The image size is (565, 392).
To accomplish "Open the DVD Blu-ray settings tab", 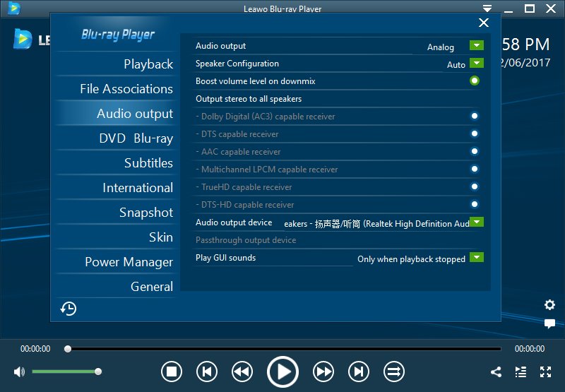I will 115,138.
